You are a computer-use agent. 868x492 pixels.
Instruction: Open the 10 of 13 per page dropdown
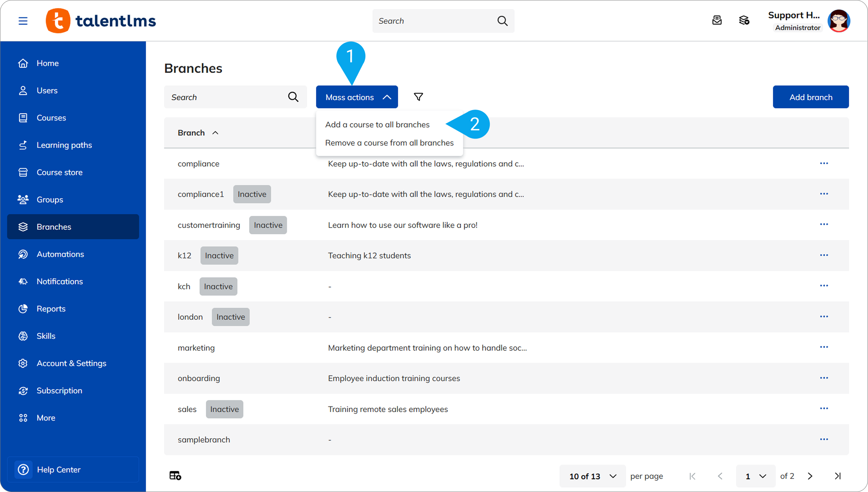click(x=592, y=476)
